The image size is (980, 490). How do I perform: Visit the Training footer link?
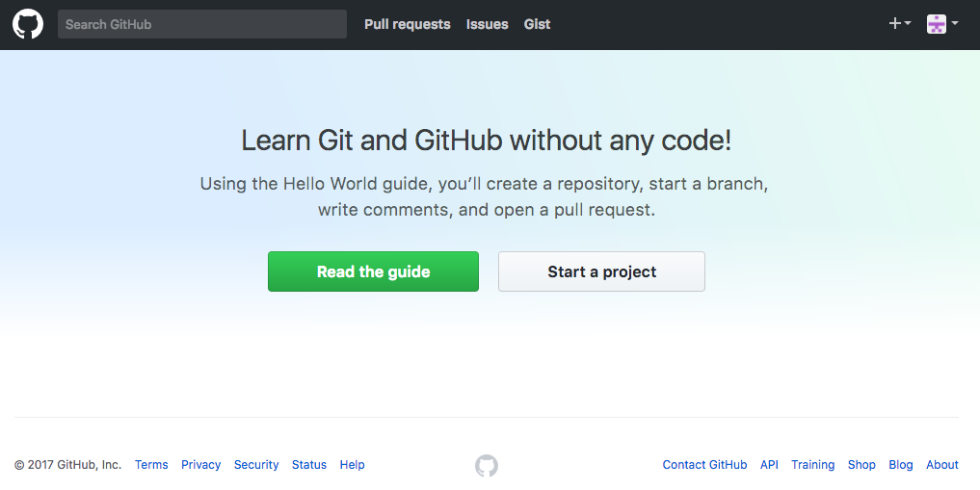[812, 464]
